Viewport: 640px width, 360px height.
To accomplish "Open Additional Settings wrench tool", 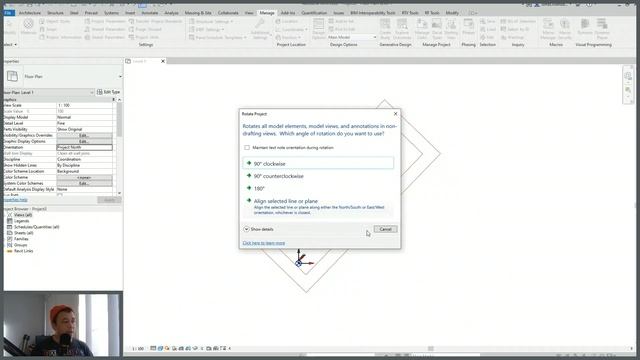I will click(x=260, y=29).
